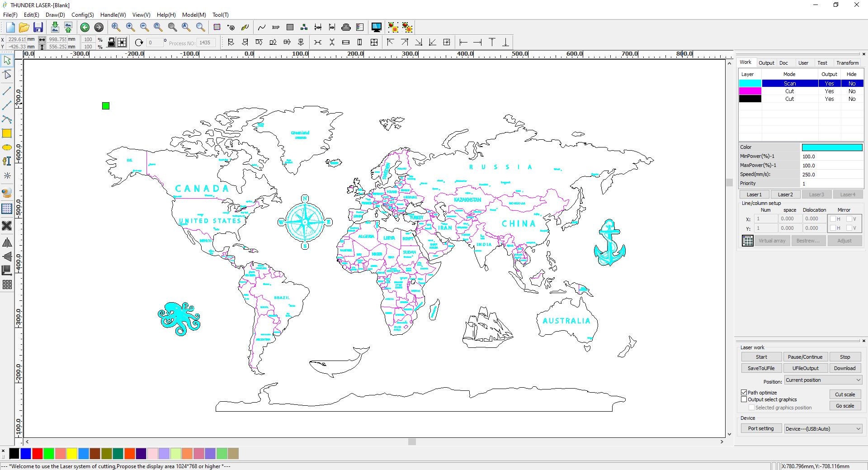Enable Output select graphics option
The width and height of the screenshot is (868, 470).
(744, 399)
